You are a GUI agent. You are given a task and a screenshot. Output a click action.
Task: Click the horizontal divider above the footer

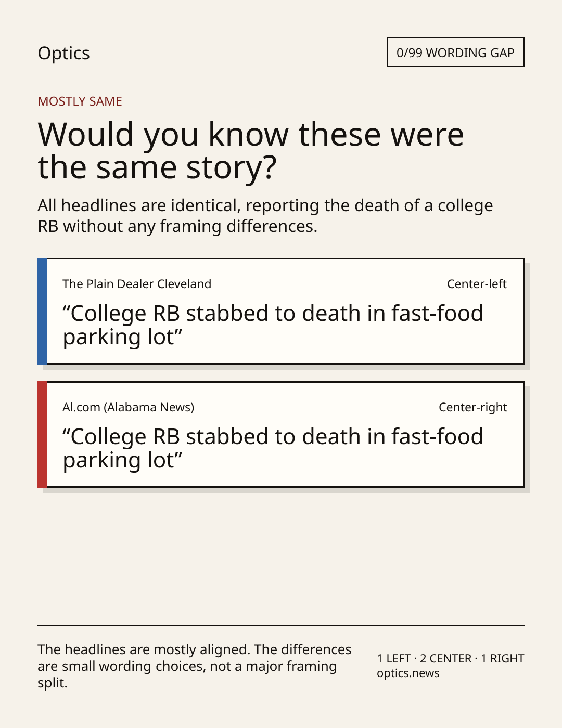281,625
